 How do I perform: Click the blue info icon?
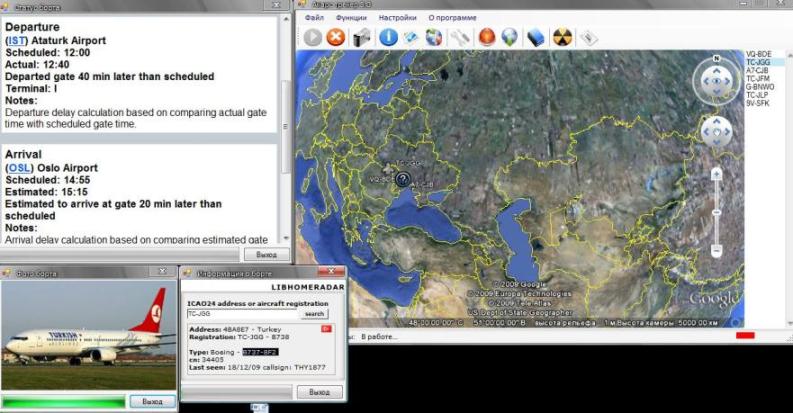(388, 37)
